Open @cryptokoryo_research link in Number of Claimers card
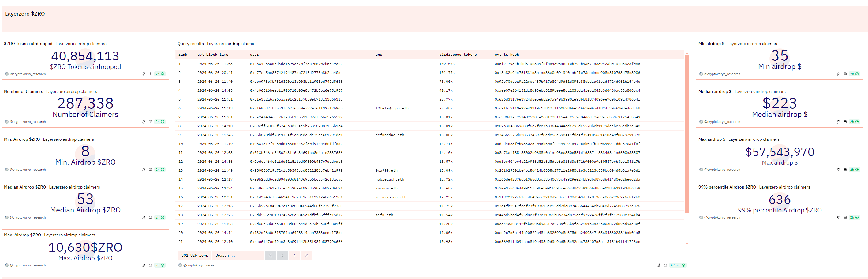The width and height of the screenshot is (868, 279). pos(28,122)
